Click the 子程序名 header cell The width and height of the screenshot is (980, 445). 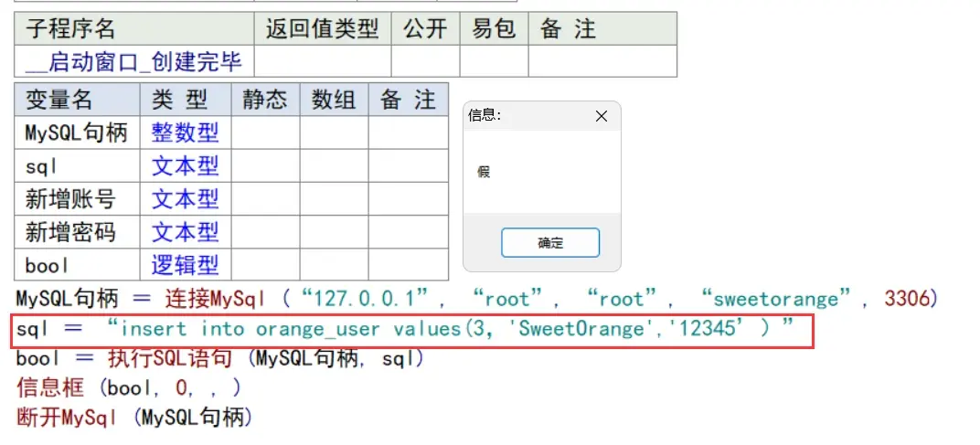coord(134,28)
